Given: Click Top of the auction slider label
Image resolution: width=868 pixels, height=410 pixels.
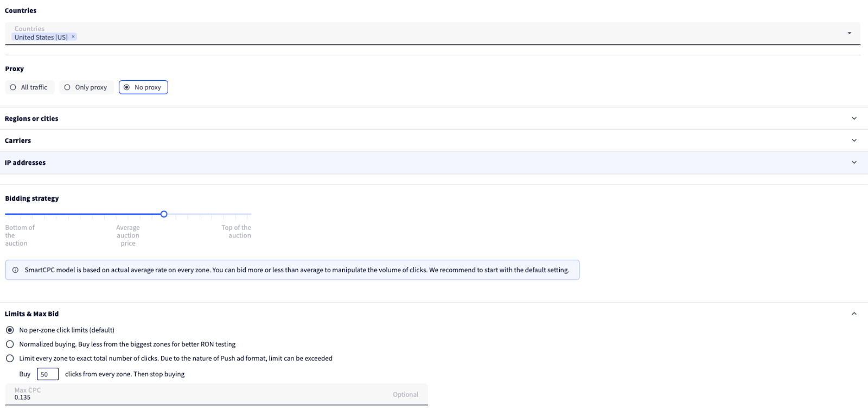Looking at the screenshot, I should (x=237, y=232).
